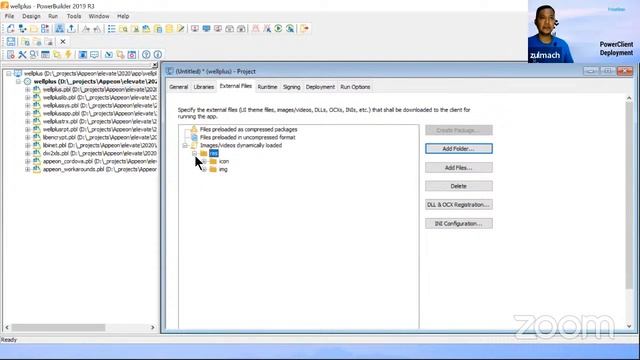Open the Browser icon with magnifier

tap(123, 29)
